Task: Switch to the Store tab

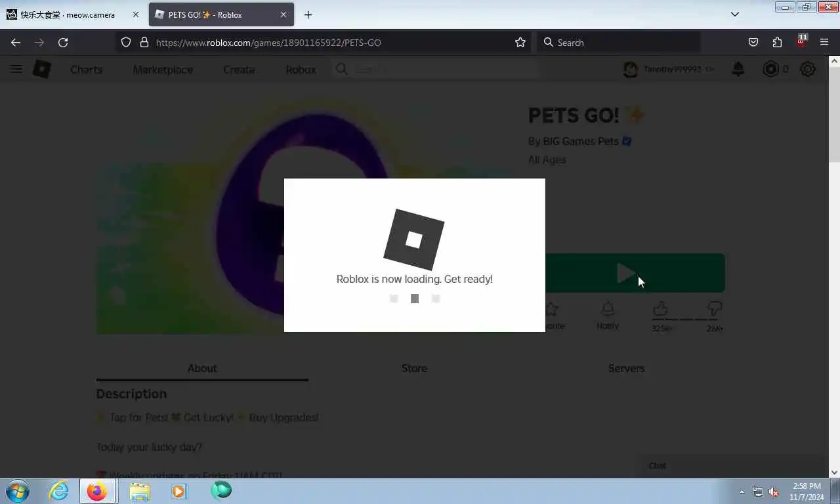Action: (x=414, y=368)
